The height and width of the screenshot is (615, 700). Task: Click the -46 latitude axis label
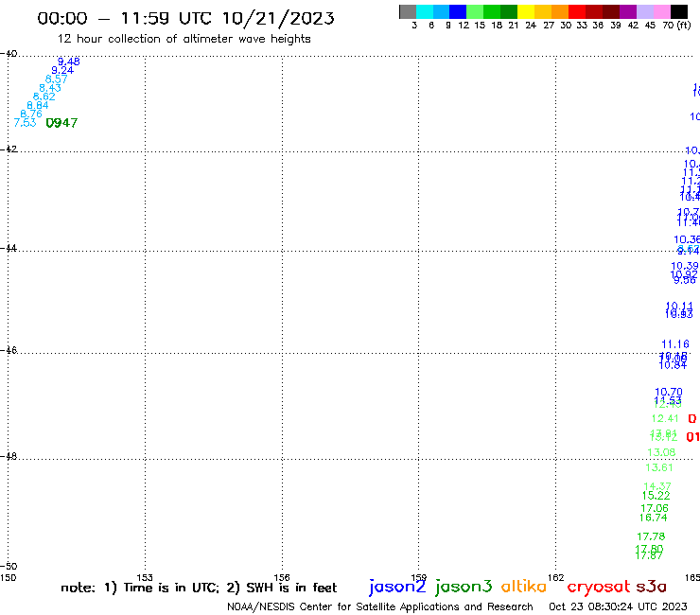coord(9,350)
